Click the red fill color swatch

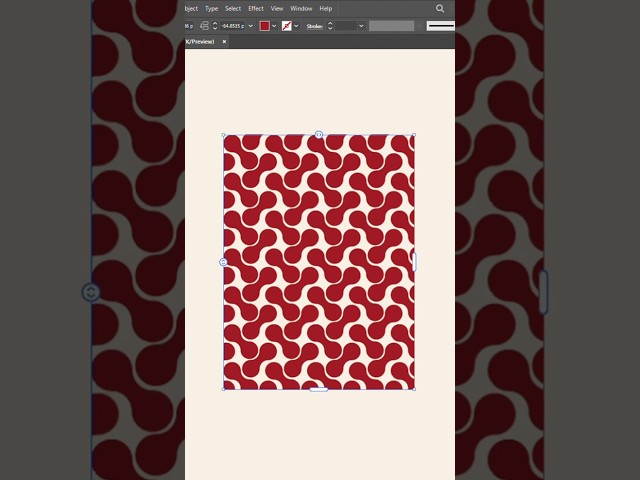pyautogui.click(x=264, y=26)
